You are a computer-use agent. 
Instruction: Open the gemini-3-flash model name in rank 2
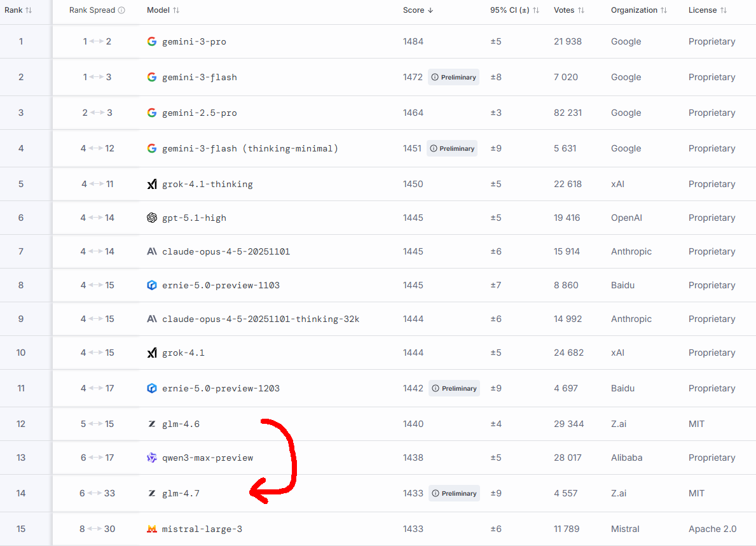[x=200, y=77]
